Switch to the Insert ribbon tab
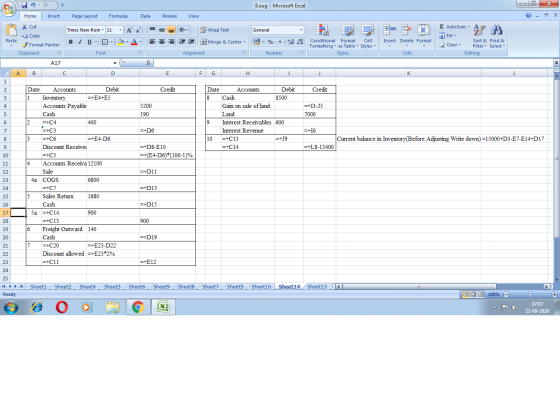The width and height of the screenshot is (560, 417). tap(54, 16)
